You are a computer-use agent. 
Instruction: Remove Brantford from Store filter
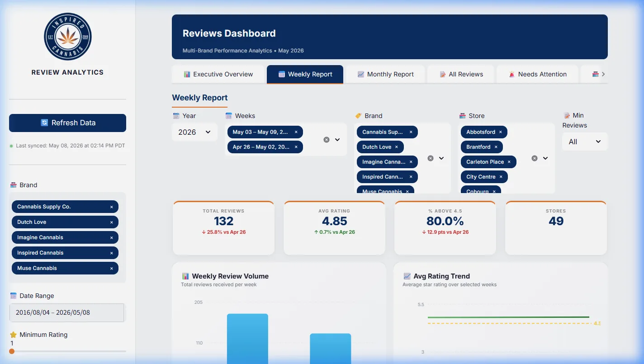tap(496, 147)
